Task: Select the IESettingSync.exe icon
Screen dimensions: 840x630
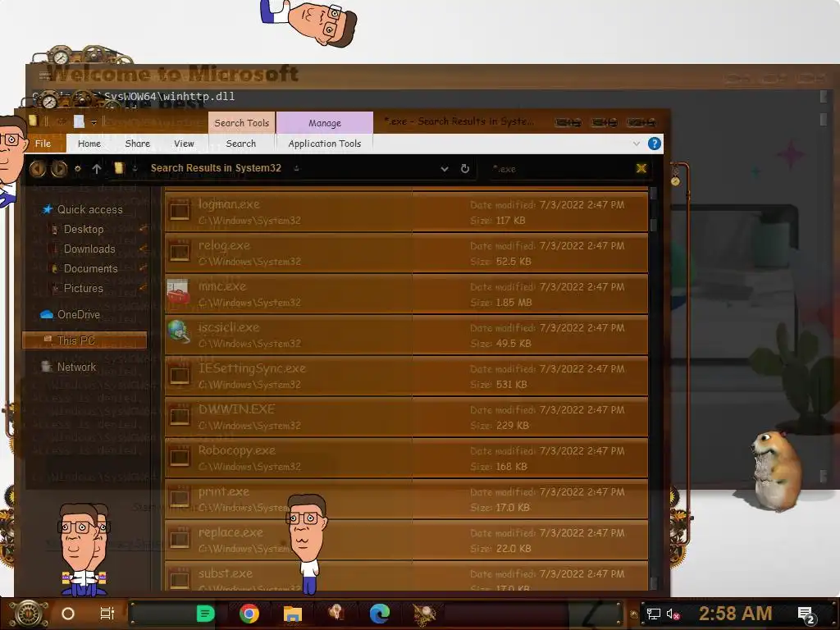Action: pos(180,375)
